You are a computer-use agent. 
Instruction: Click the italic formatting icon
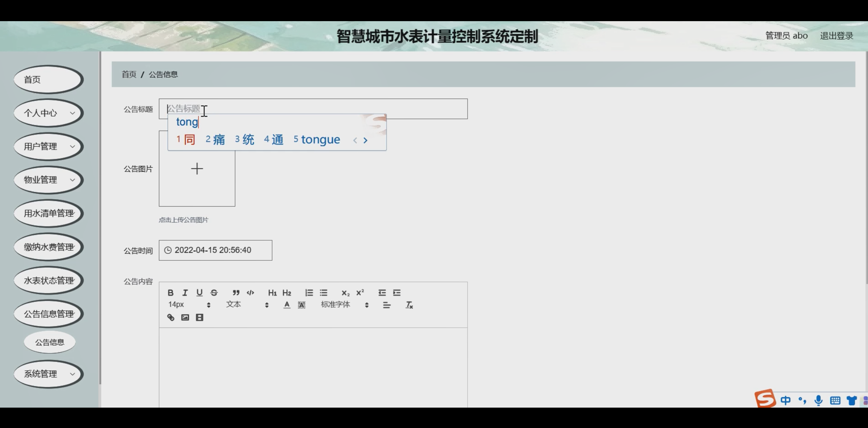185,293
